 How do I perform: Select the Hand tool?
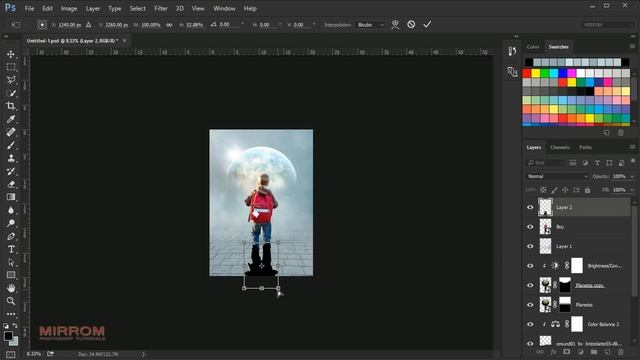click(11, 288)
